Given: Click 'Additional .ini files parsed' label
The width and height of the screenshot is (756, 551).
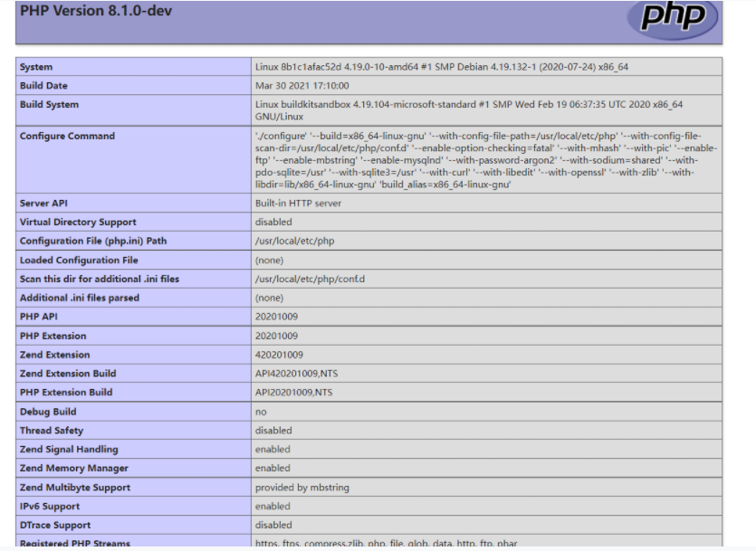Looking at the screenshot, I should [x=80, y=298].
